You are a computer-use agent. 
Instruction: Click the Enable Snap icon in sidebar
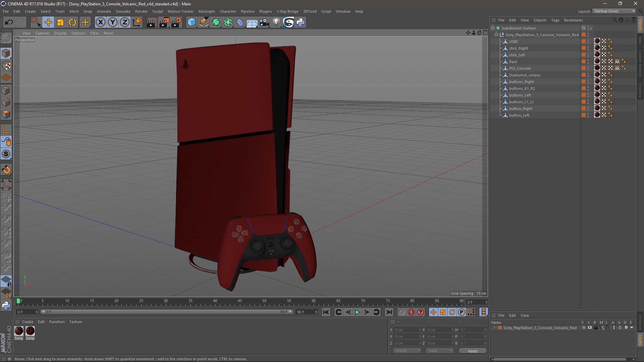(6, 154)
